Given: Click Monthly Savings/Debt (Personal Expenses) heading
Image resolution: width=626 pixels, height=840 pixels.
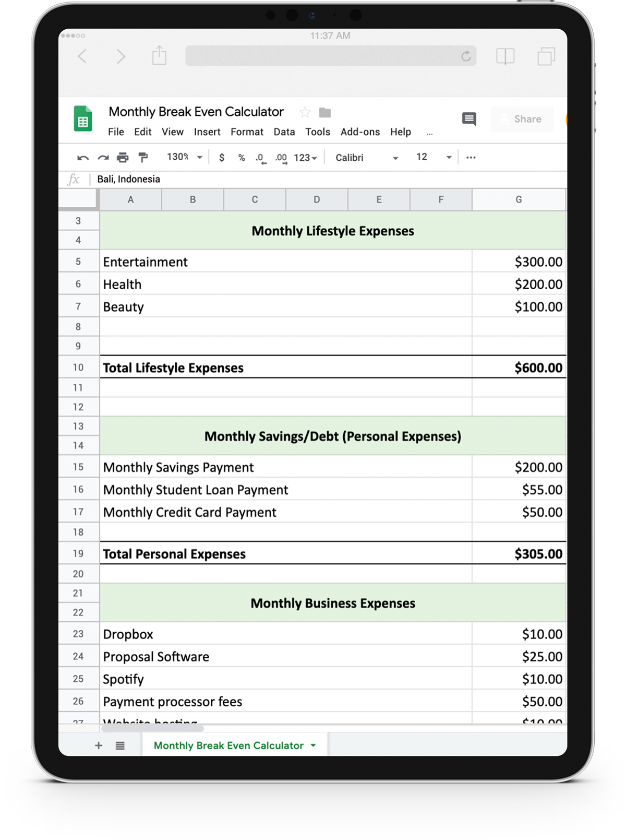Looking at the screenshot, I should pyautogui.click(x=333, y=436).
